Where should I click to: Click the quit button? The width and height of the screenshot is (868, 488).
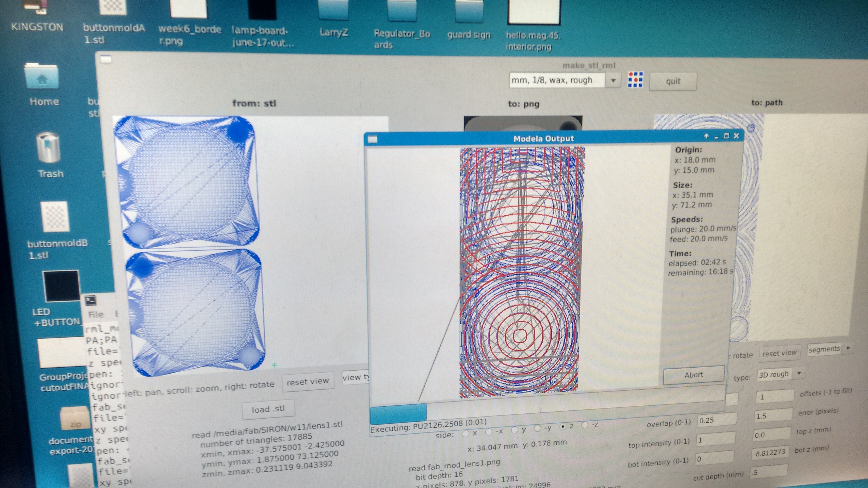[673, 81]
